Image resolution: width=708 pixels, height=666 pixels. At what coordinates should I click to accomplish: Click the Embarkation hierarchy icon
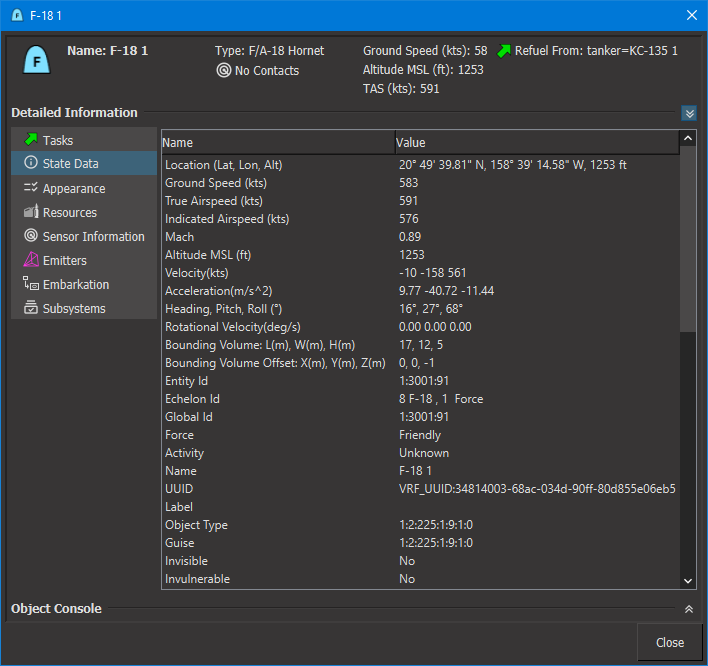pyautogui.click(x=31, y=284)
